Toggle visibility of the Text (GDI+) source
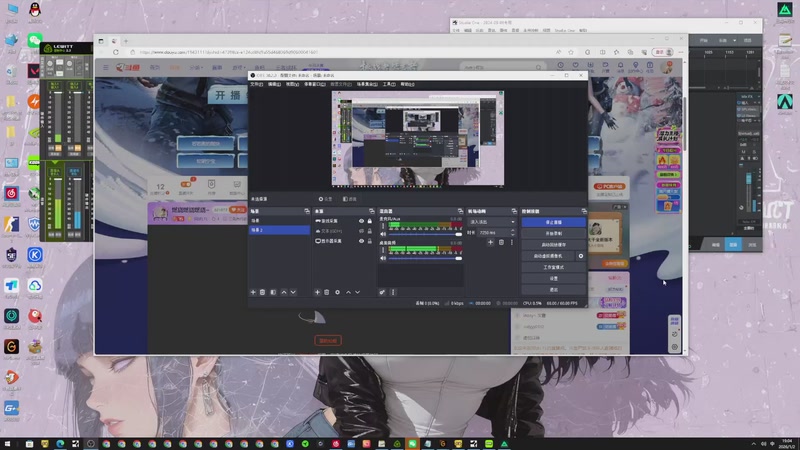 click(x=361, y=231)
